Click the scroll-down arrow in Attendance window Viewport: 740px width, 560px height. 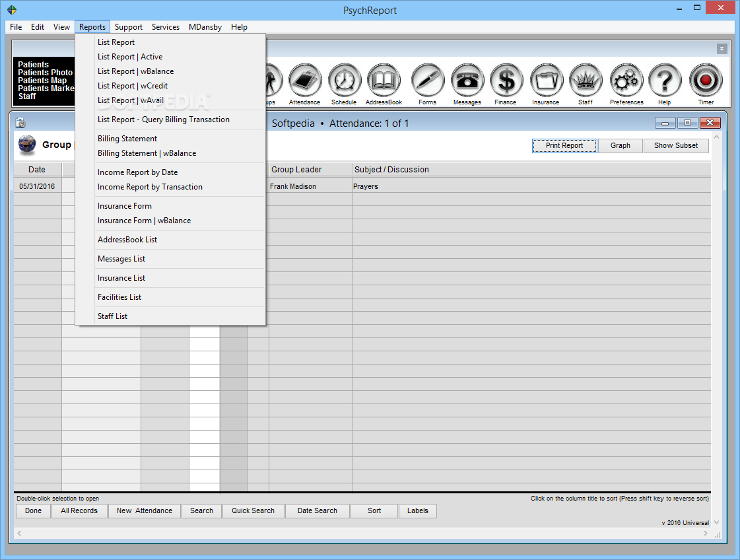pyautogui.click(x=716, y=522)
